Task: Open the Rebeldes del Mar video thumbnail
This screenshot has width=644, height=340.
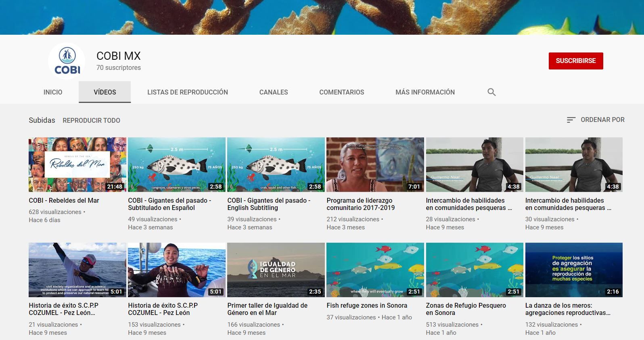Action: 77,165
